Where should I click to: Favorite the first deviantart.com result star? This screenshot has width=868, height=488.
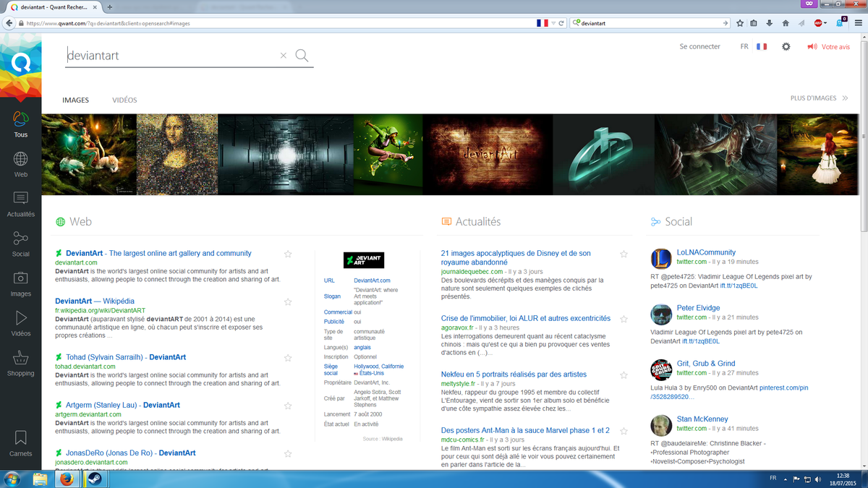tap(288, 254)
